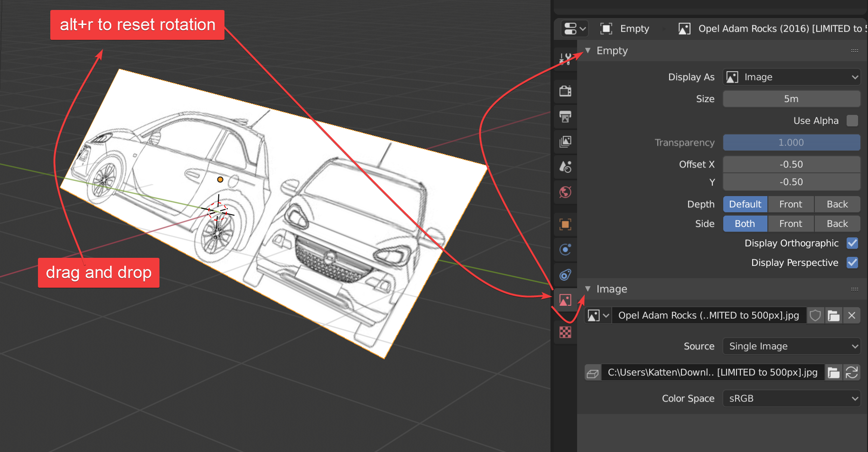Open the Color Space sRGB dropdown
The image size is (868, 452).
pos(791,398)
